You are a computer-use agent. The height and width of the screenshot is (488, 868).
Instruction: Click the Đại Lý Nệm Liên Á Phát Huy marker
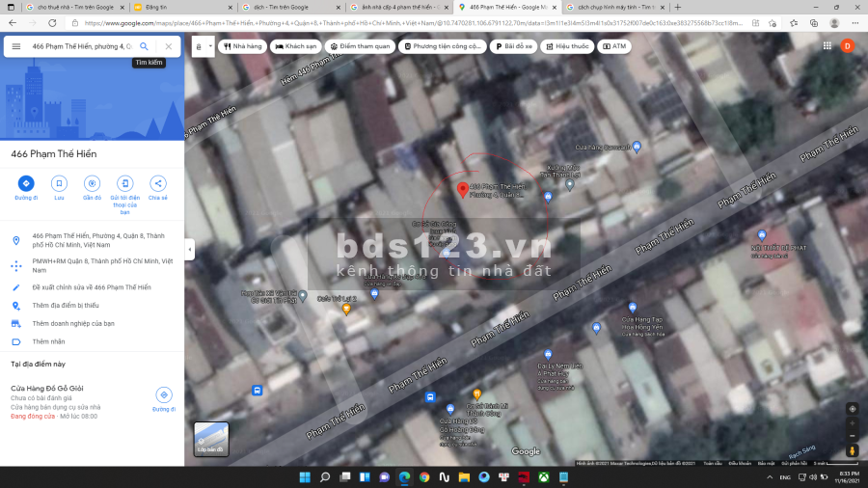[x=548, y=355]
